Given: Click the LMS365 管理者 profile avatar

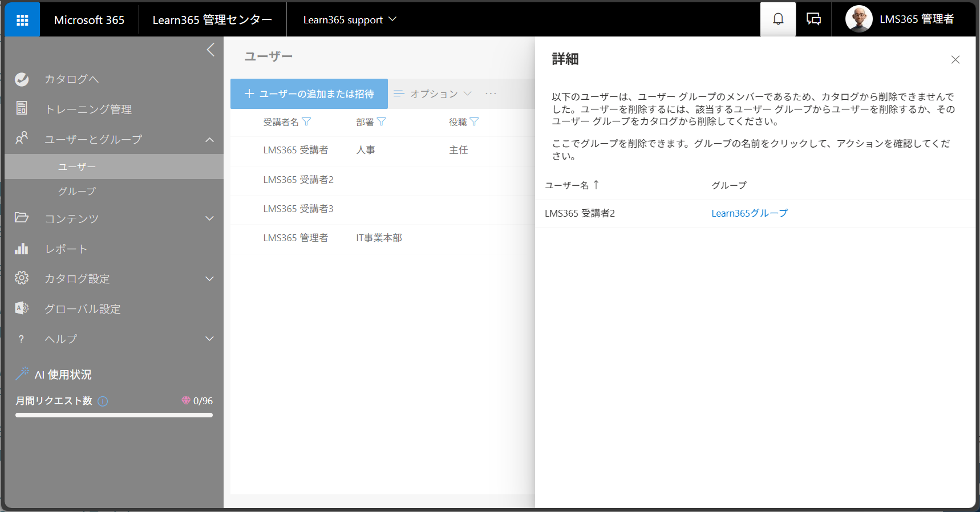Looking at the screenshot, I should (858, 19).
